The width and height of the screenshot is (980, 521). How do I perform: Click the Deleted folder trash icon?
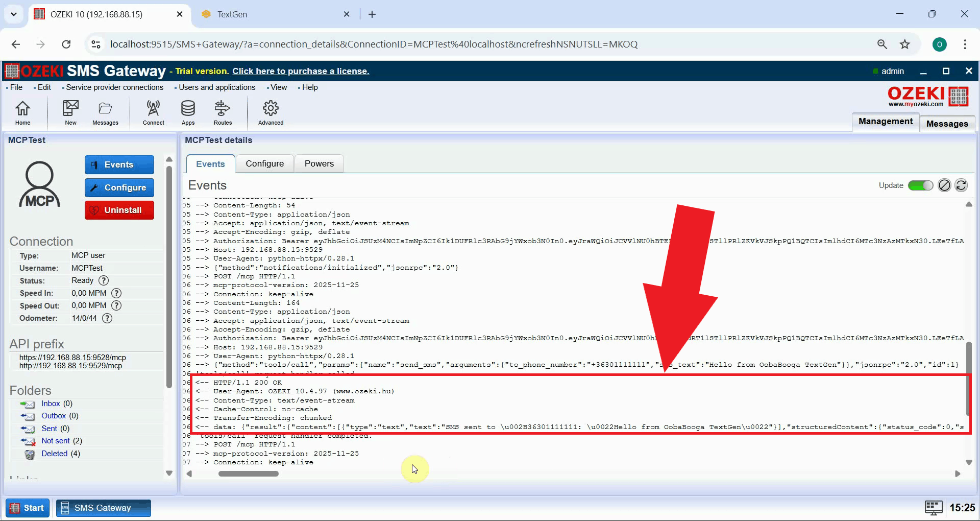click(x=30, y=454)
